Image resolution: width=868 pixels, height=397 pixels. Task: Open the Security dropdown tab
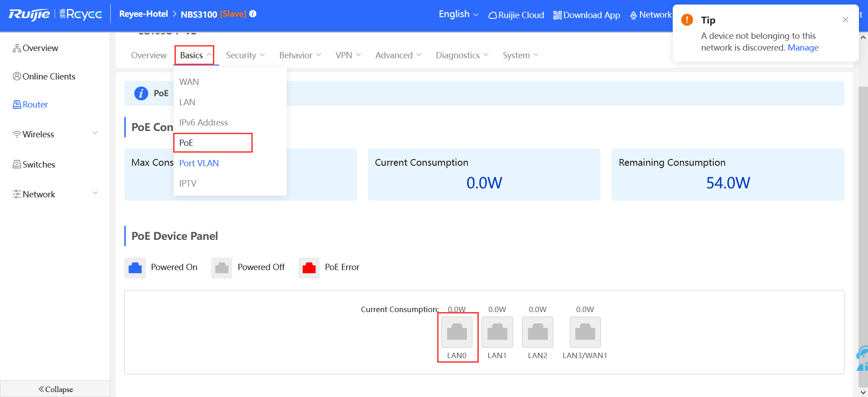coord(245,55)
